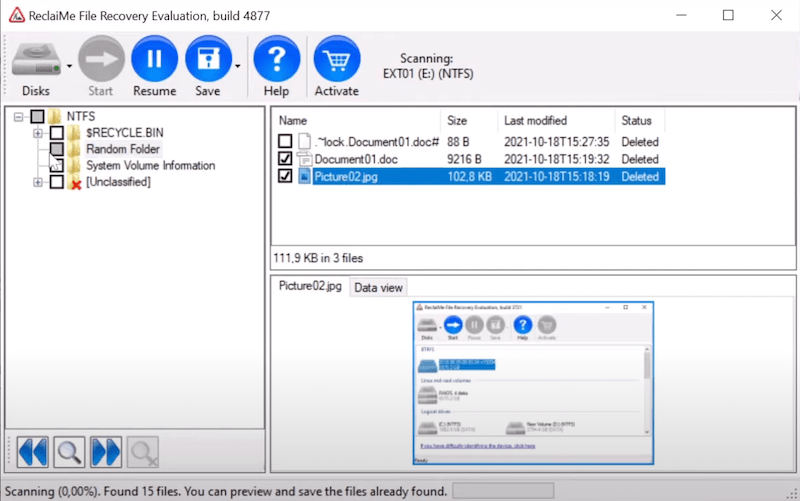Uncheck the Document01.doc checkbox
Viewport: 800px width, 501px height.
(x=285, y=159)
